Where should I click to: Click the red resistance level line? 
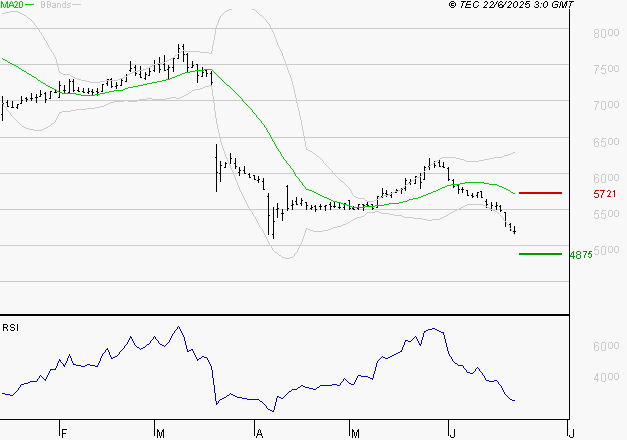[x=540, y=193]
